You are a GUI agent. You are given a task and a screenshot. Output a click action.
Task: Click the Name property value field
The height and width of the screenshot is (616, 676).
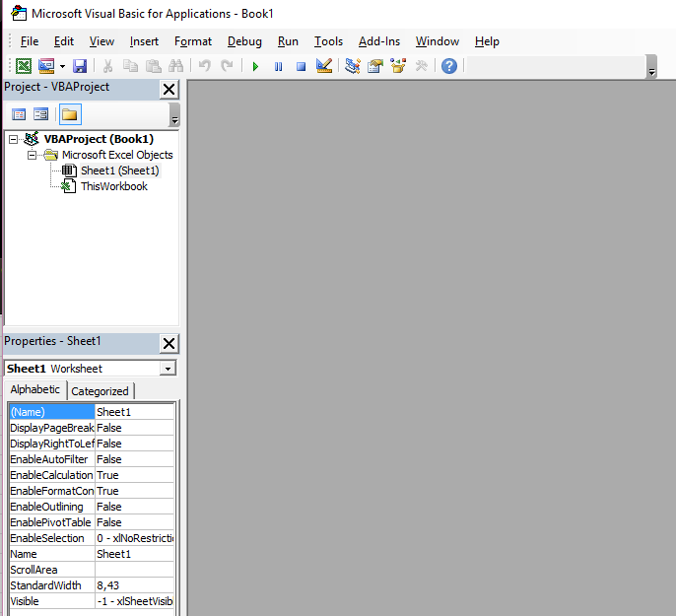[x=134, y=554]
